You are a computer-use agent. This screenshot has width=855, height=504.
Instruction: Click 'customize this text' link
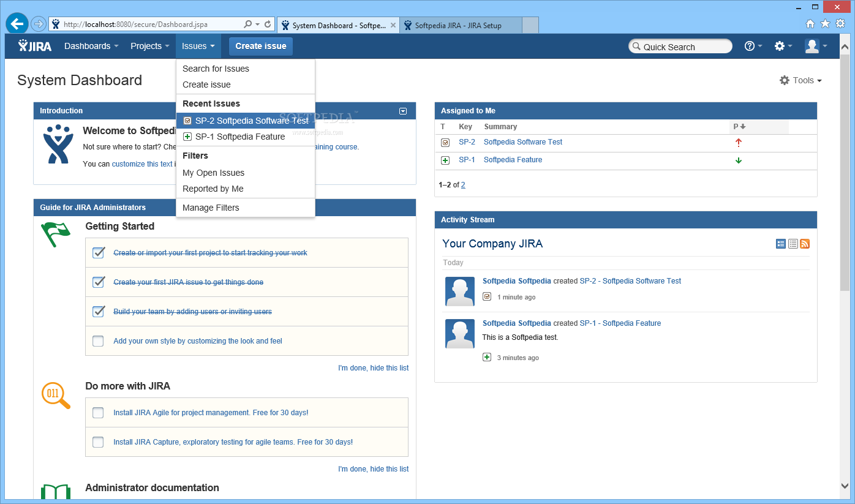(142, 164)
